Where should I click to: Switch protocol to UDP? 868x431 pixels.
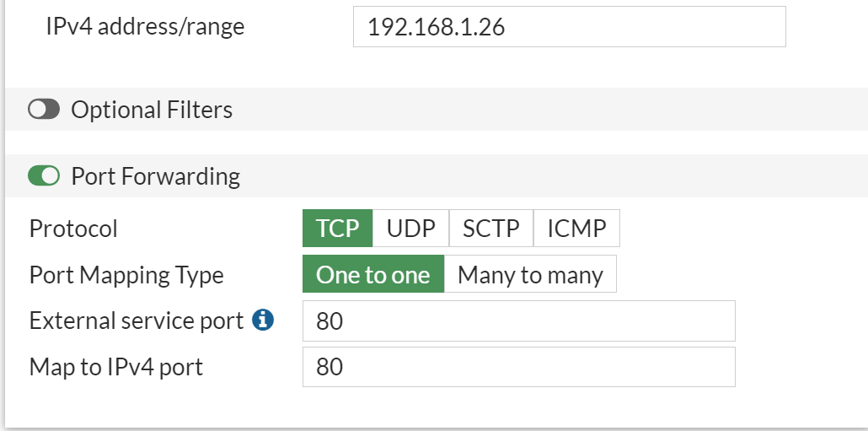[x=410, y=229]
